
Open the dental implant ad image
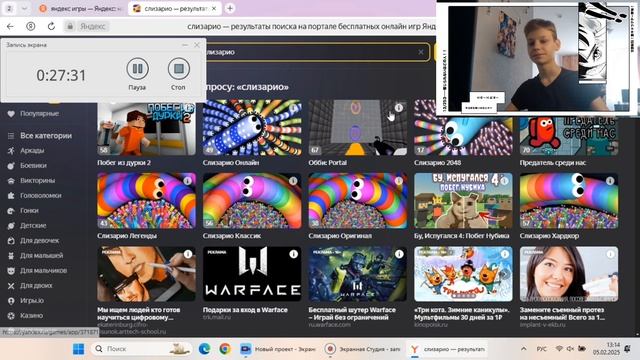click(x=569, y=274)
